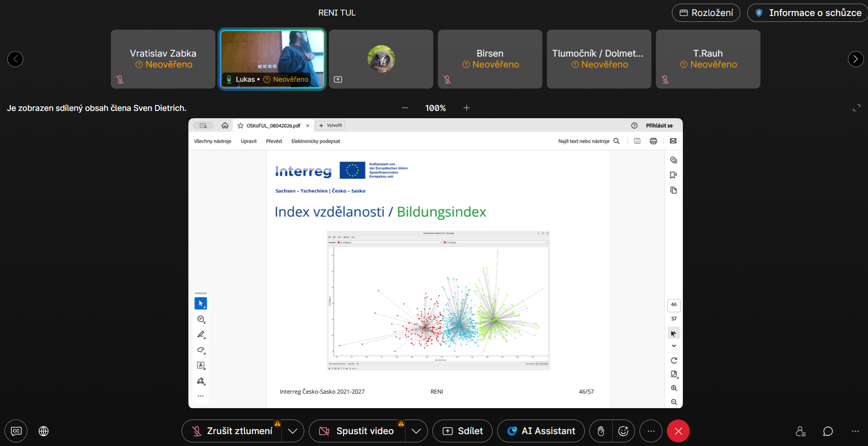Open the participants panel icon

[x=800, y=431]
